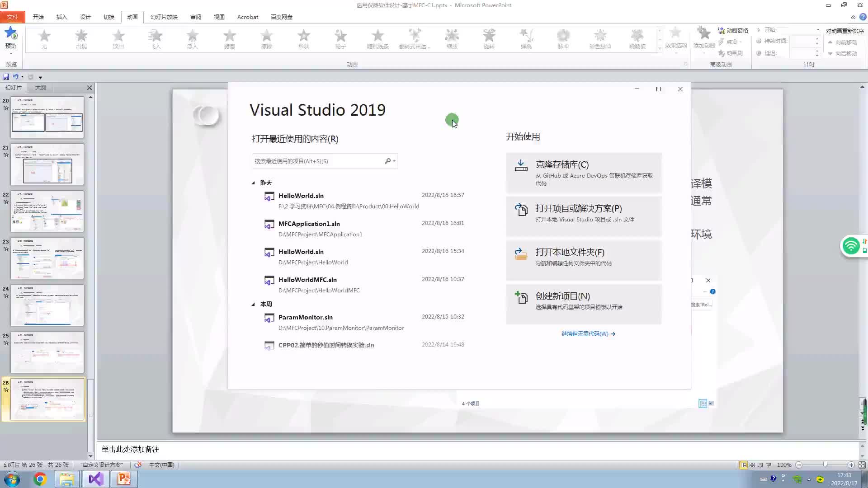This screenshot has width=868, height=488.
Task: Select the 缩放 (Zoom) animation effect
Action: tap(452, 39)
